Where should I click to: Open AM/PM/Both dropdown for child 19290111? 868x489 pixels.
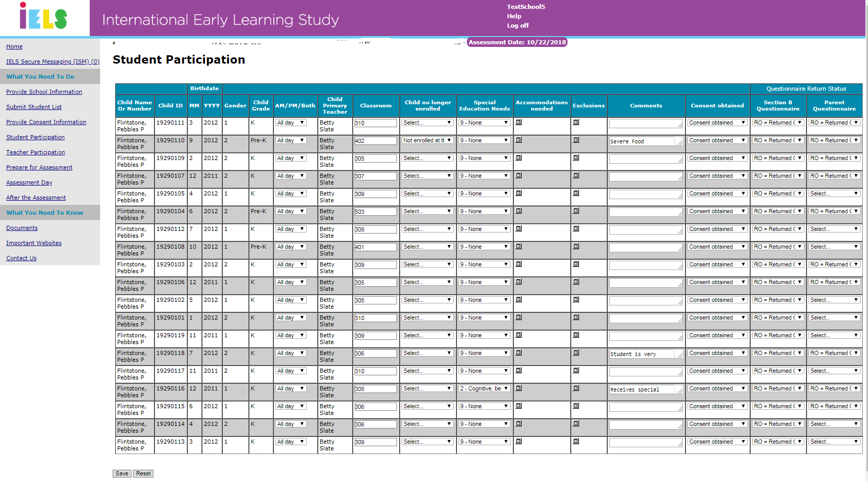point(291,123)
